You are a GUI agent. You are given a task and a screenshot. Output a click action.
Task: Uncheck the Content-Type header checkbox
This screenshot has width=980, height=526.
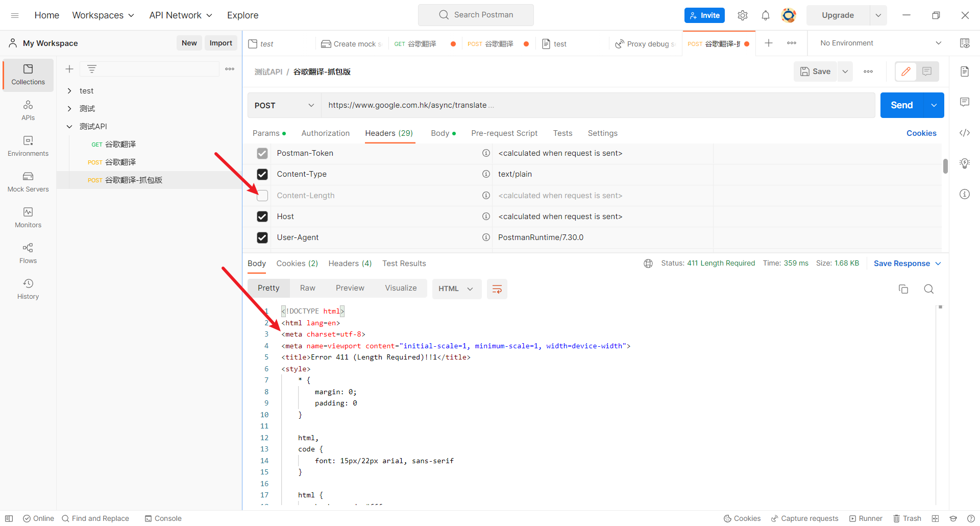click(262, 174)
